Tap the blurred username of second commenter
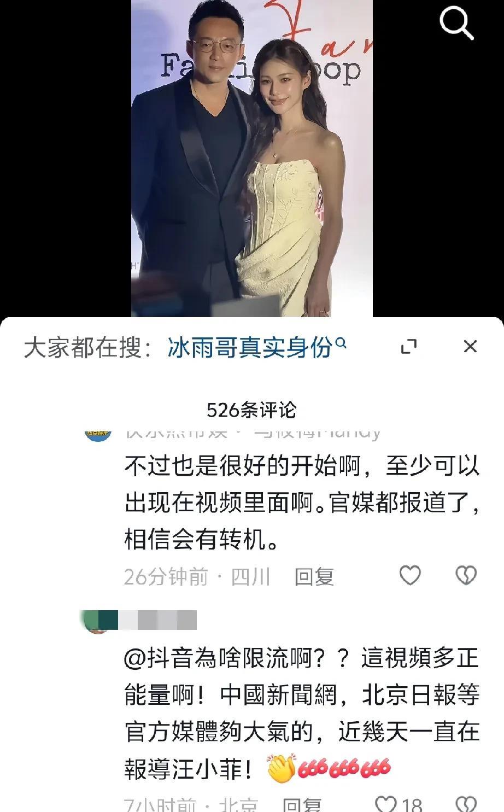 [x=157, y=621]
